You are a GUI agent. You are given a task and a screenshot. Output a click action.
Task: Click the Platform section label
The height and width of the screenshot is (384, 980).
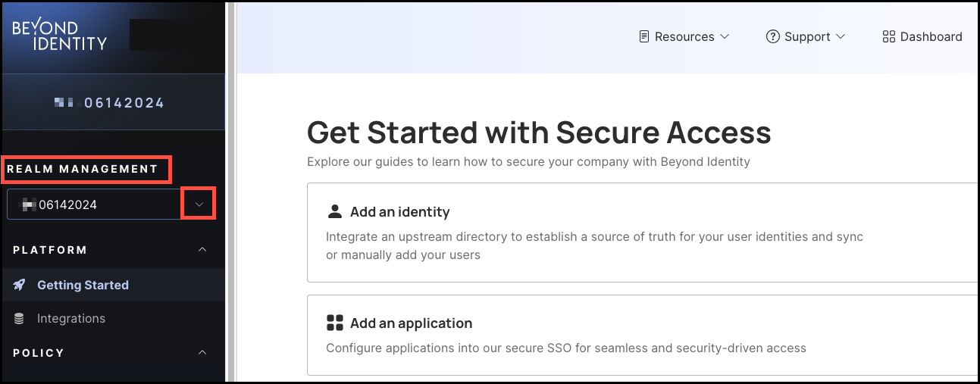pyautogui.click(x=50, y=250)
